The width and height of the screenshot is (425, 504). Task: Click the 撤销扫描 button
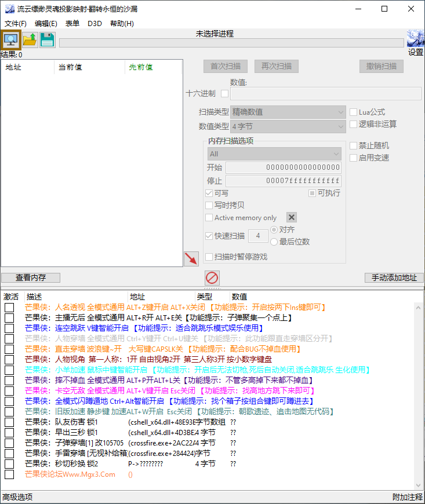pos(382,66)
